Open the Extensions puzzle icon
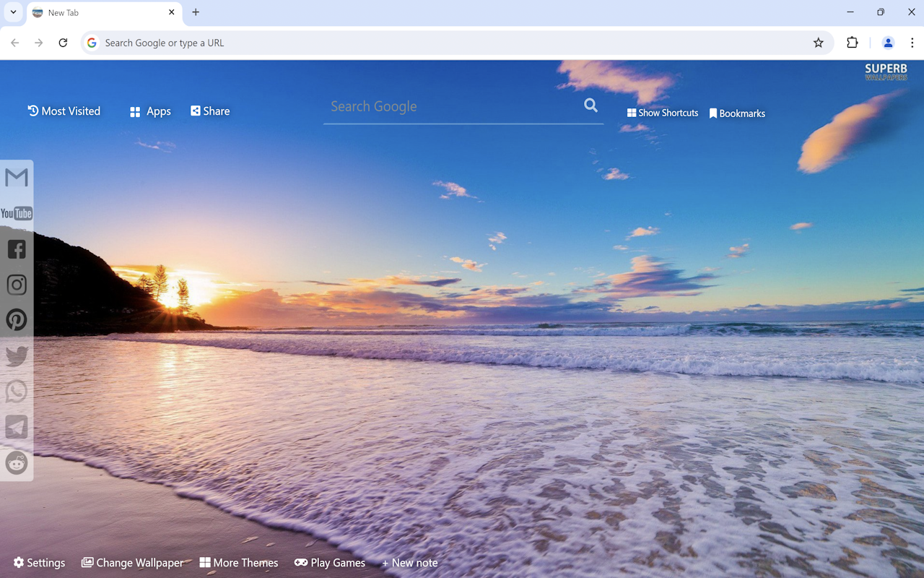 tap(853, 43)
